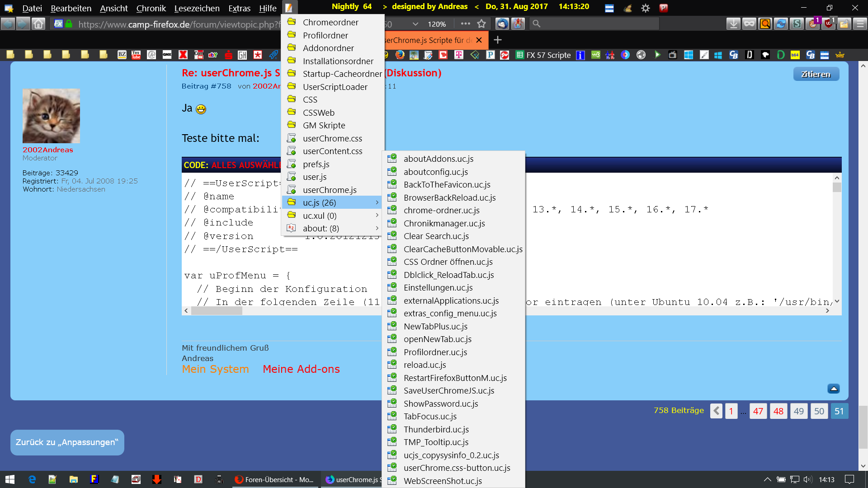Open a new tab with plus icon
This screenshot has width=868, height=488.
(x=498, y=40)
